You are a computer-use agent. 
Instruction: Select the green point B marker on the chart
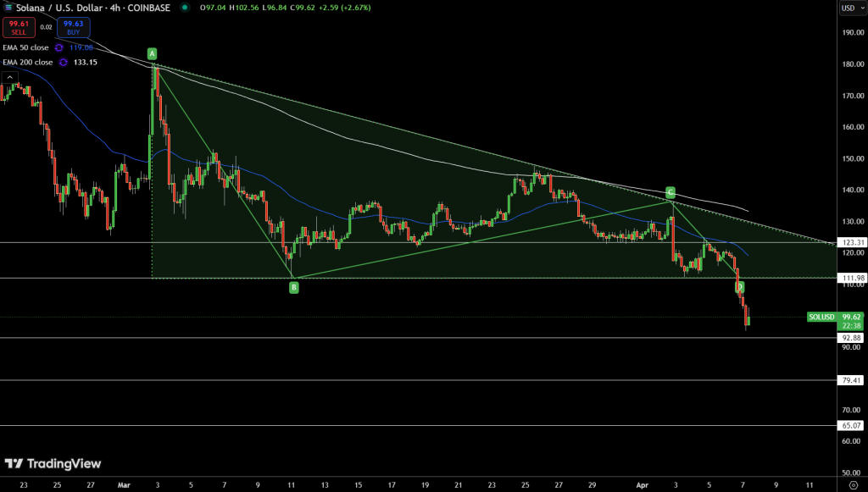point(293,287)
